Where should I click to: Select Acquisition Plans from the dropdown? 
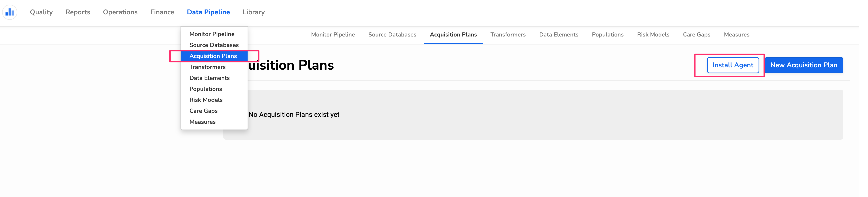tap(213, 56)
